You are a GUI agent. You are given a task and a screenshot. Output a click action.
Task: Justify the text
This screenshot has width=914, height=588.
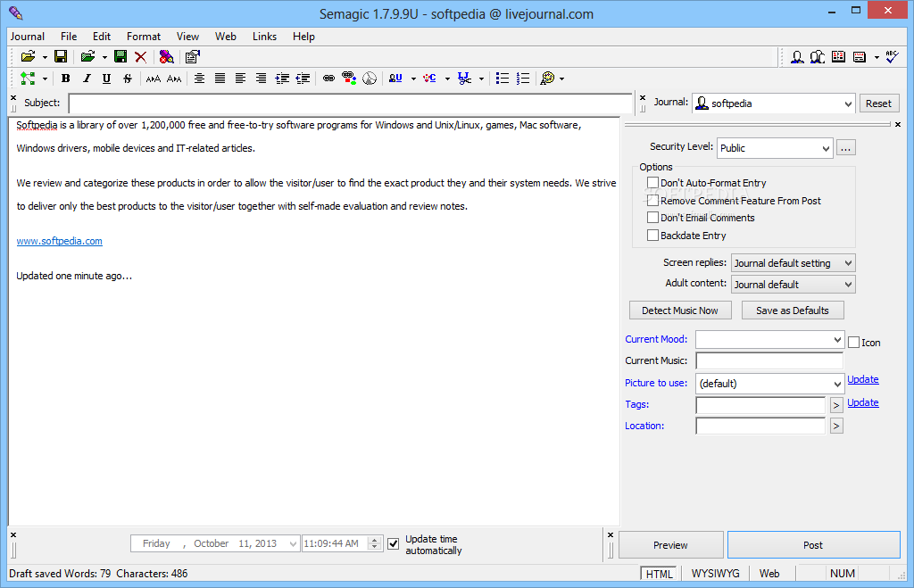[220, 79]
